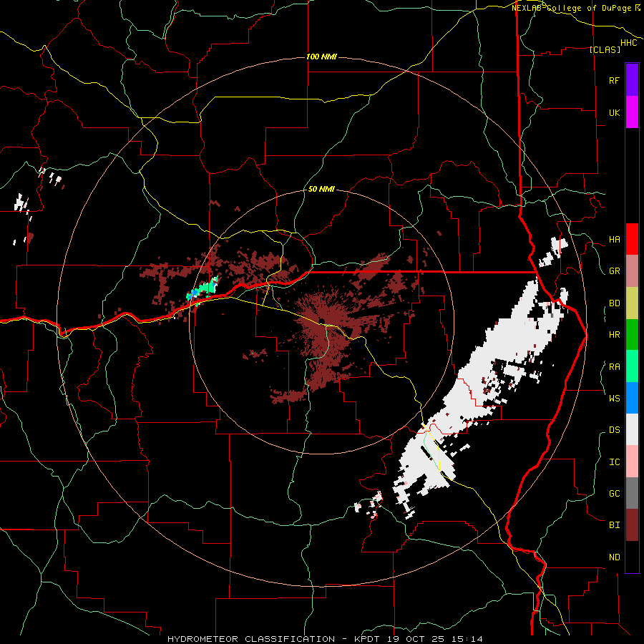The image size is (644, 644).
Task: Click the UK magenta legend swatch
Action: pyautogui.click(x=632, y=112)
